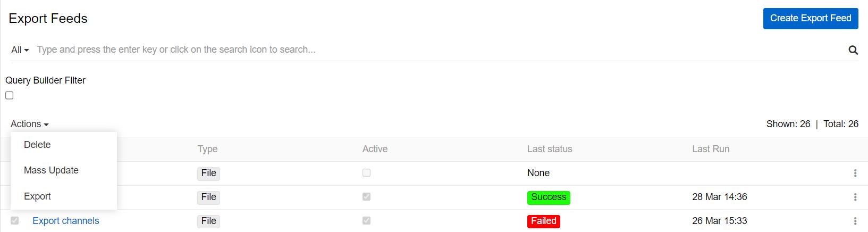
Task: Uncheck the Export channels row selection checkbox
Action: (x=14, y=220)
